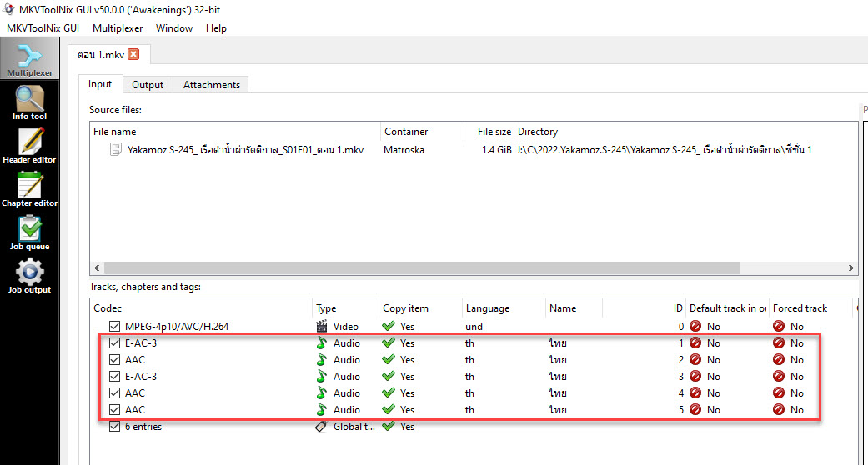Uncheck the 6 entries global tags checkbox
The height and width of the screenshot is (465, 868).
[x=114, y=427]
